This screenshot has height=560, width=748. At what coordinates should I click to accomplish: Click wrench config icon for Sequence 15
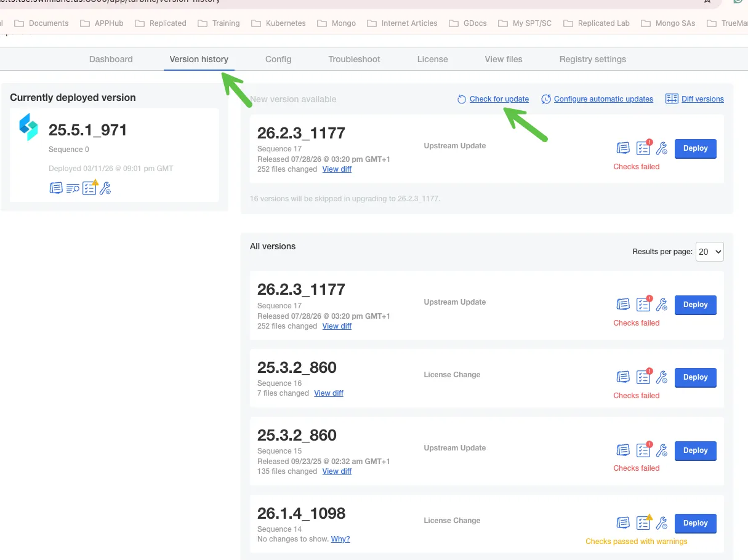[662, 450]
